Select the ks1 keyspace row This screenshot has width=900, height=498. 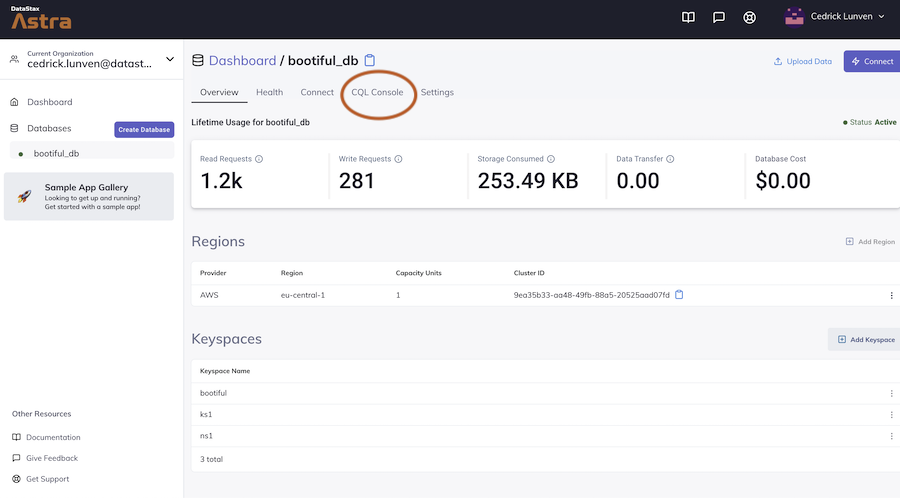[545, 414]
